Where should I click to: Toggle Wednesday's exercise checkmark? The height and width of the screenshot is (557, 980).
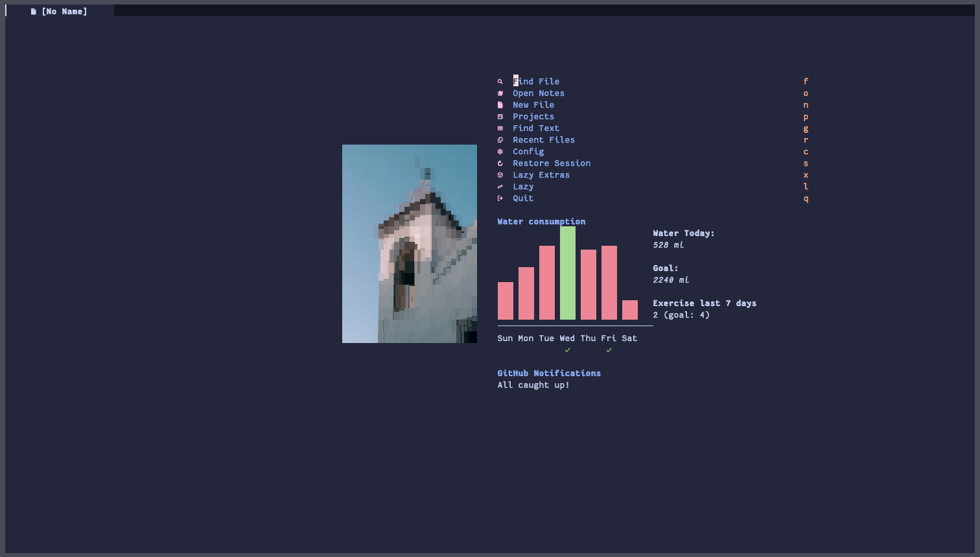point(567,350)
